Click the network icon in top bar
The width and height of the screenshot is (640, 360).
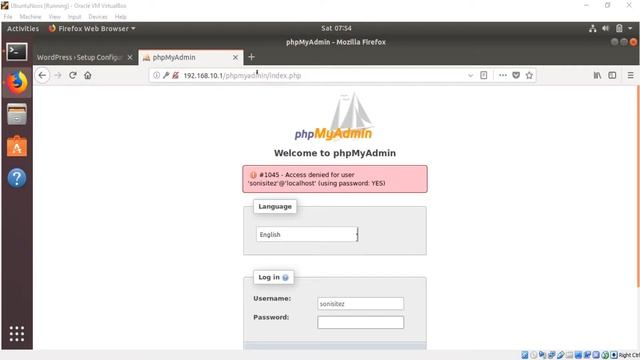pyautogui.click(x=593, y=29)
